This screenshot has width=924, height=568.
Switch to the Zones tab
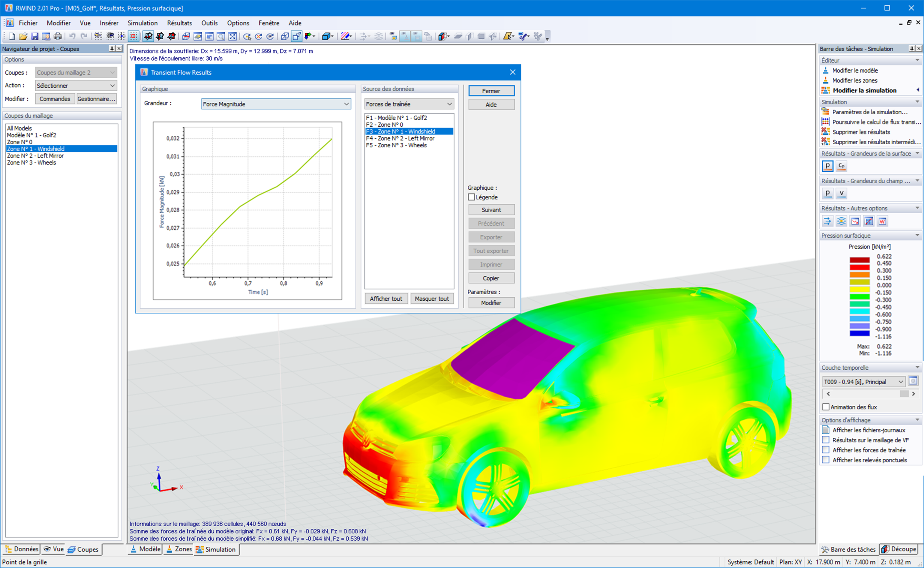[x=179, y=549]
